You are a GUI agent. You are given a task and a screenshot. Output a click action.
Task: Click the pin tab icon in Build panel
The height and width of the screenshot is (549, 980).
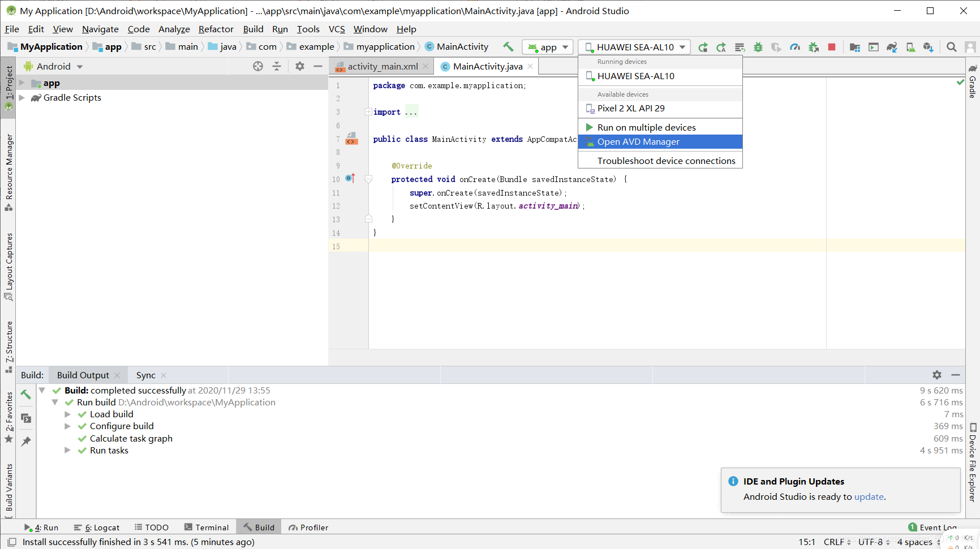pyautogui.click(x=26, y=441)
